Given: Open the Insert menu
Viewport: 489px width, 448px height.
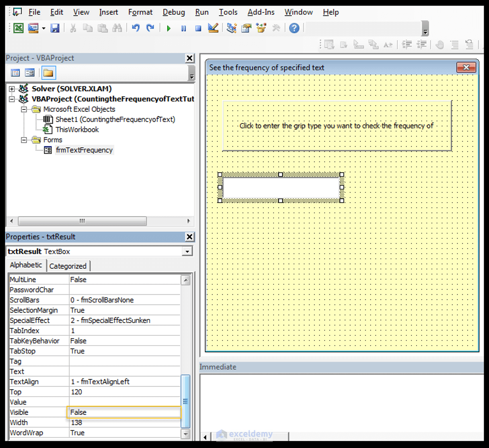Looking at the screenshot, I should 108,12.
